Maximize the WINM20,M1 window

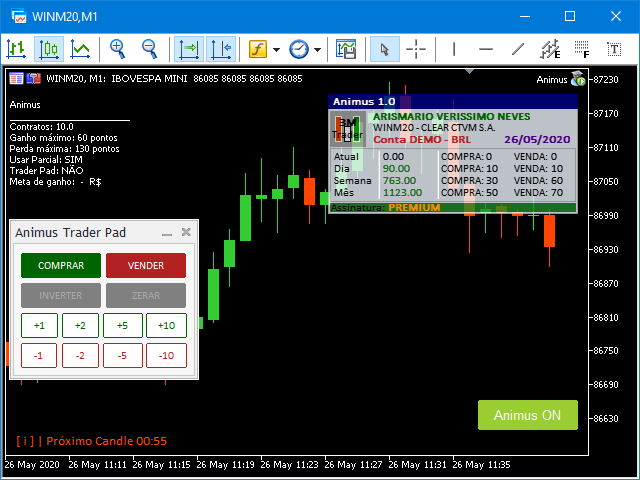pyautogui.click(x=570, y=16)
